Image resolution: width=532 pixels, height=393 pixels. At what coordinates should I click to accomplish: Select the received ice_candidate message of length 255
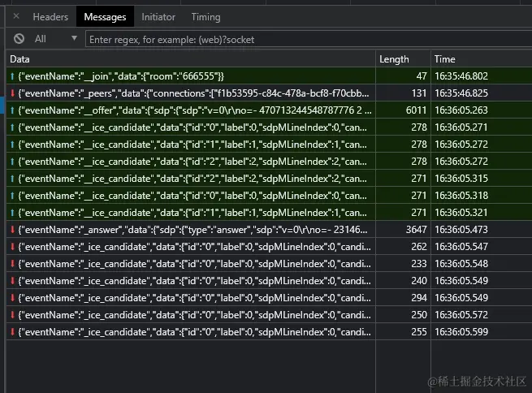(269, 331)
